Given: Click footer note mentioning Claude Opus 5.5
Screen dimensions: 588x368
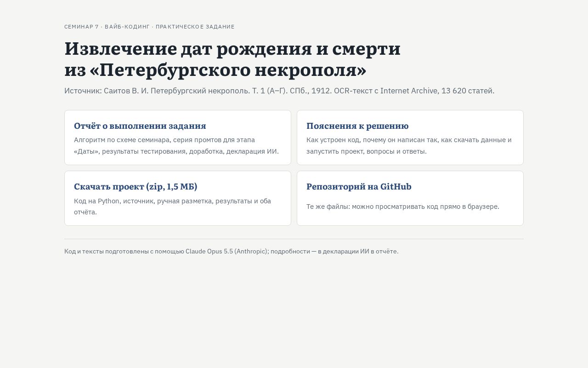Looking at the screenshot, I should point(232,251).
